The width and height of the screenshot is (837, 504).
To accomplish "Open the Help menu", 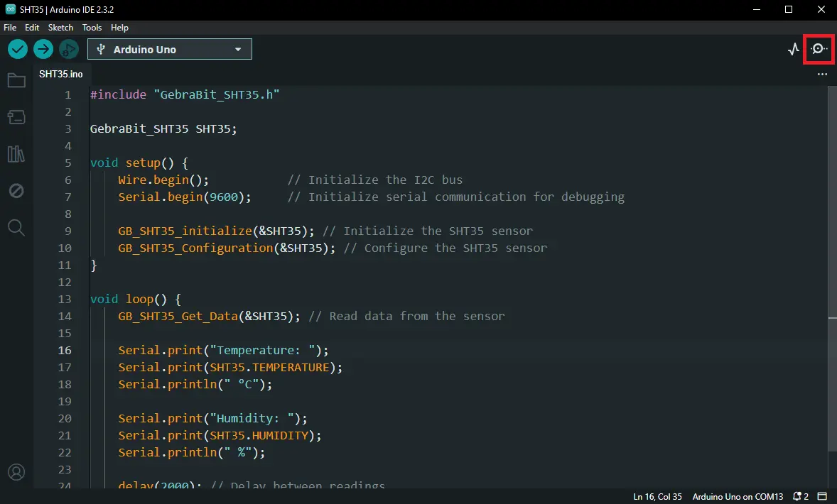I will click(x=119, y=28).
